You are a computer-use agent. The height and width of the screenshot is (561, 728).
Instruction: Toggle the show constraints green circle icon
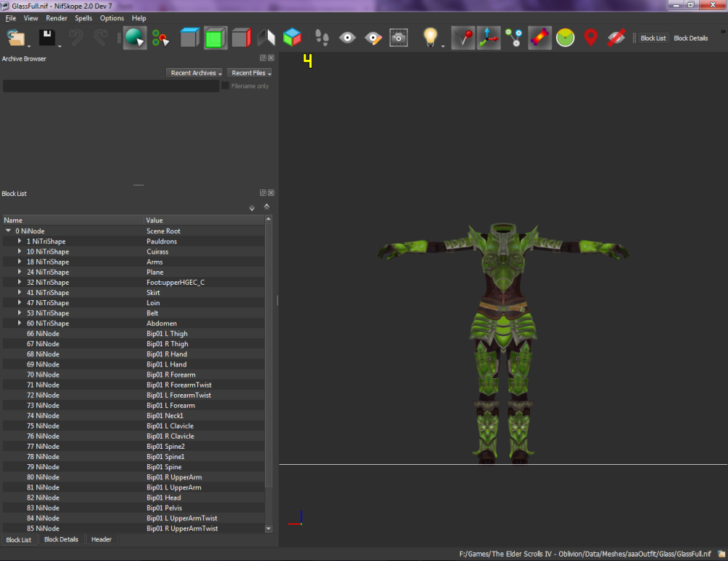click(x=565, y=38)
